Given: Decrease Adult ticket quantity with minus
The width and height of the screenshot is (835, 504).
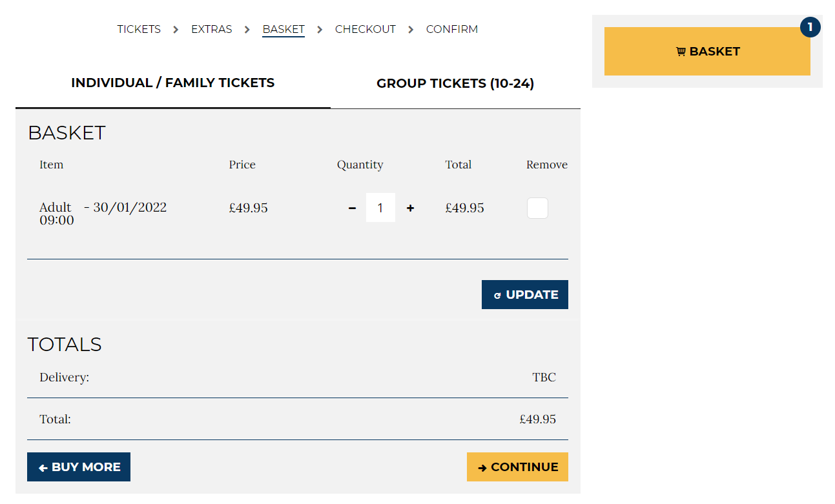Looking at the screenshot, I should click(x=352, y=208).
